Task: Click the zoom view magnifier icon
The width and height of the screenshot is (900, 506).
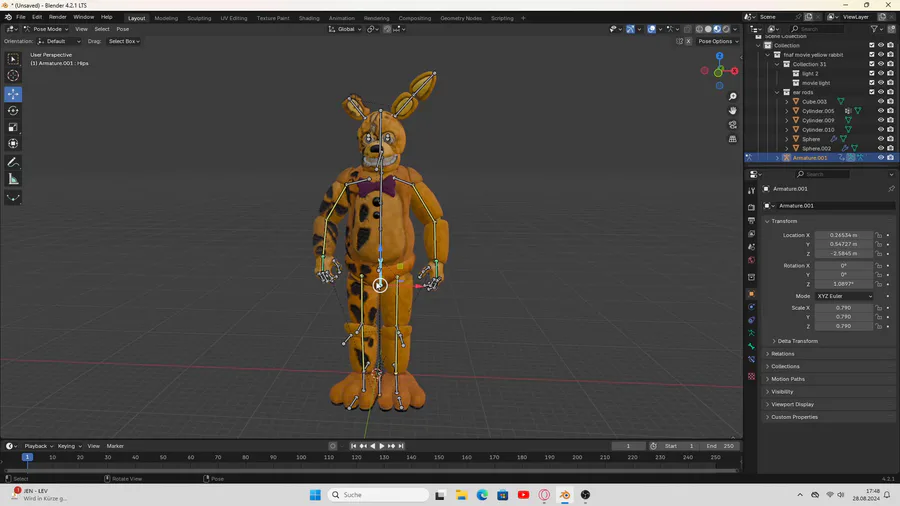Action: (732, 96)
